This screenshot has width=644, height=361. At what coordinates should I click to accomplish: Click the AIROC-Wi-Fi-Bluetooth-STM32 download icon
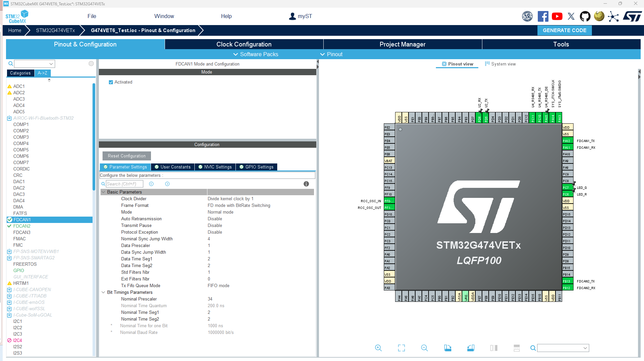tap(9, 118)
